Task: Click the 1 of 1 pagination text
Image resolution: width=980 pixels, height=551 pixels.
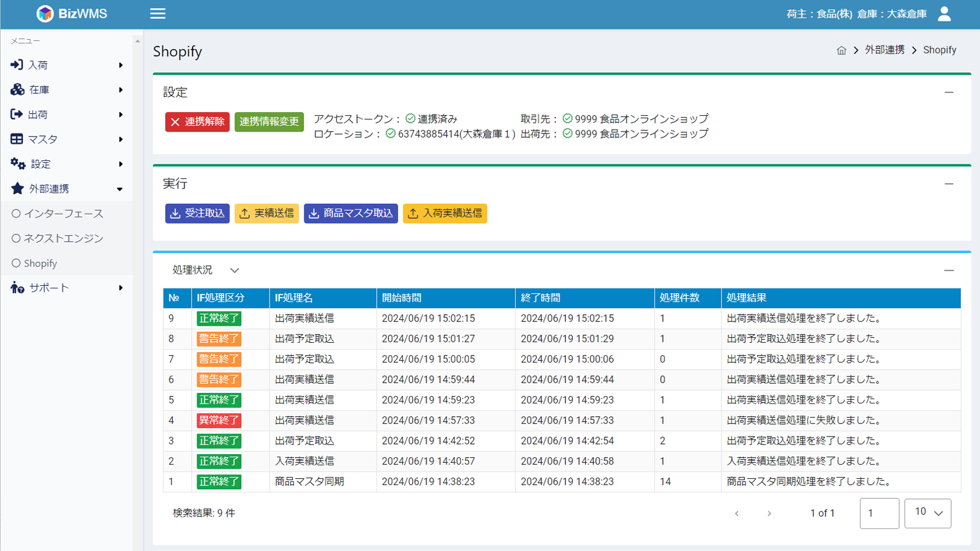Action: pos(823,513)
